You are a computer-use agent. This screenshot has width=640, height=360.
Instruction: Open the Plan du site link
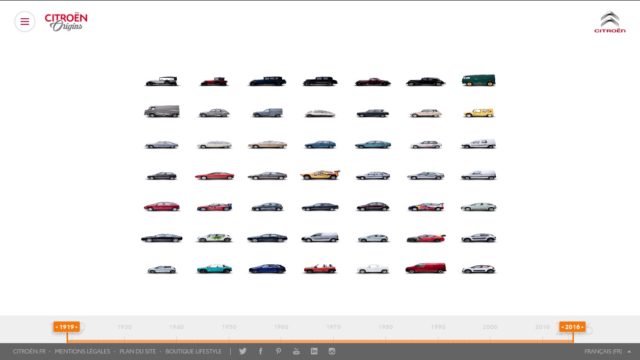pyautogui.click(x=138, y=351)
